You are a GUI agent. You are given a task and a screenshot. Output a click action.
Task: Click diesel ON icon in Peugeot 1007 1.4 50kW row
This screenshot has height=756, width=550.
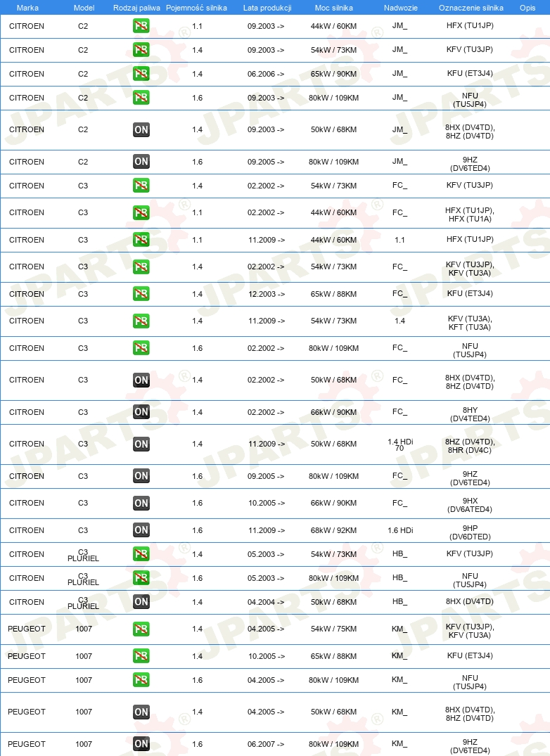tap(141, 712)
